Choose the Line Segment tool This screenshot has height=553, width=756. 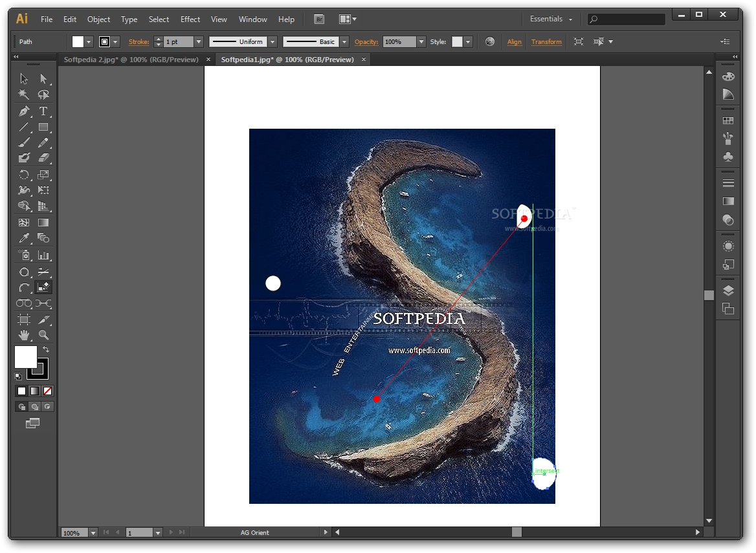click(23, 127)
